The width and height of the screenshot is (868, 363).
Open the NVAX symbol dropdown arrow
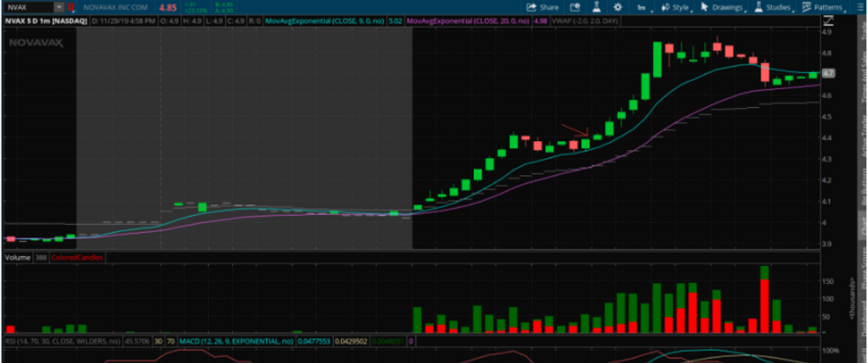58,7
